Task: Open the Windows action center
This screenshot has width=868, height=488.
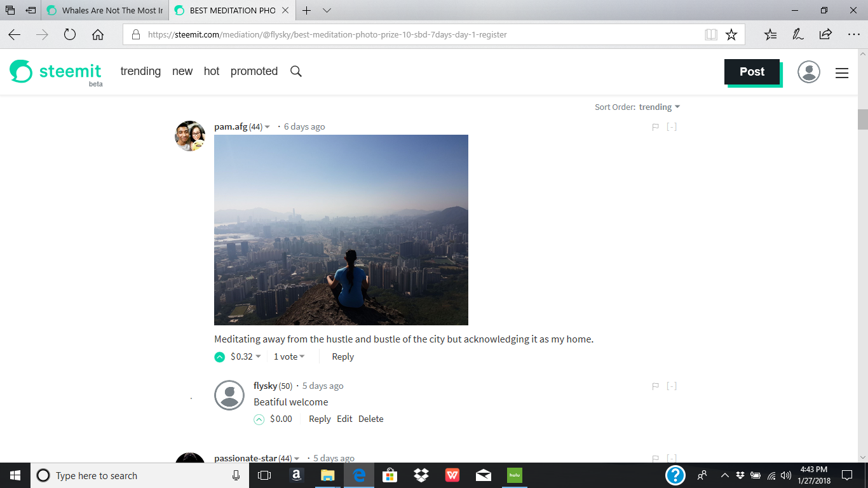Action: pos(846,475)
